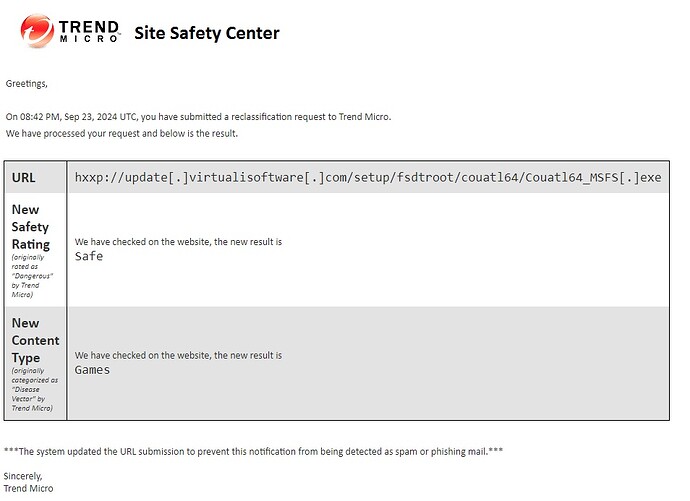Image resolution: width=690 pixels, height=501 pixels.
Task: Click the 'We have processed your request' line
Action: 121,133
